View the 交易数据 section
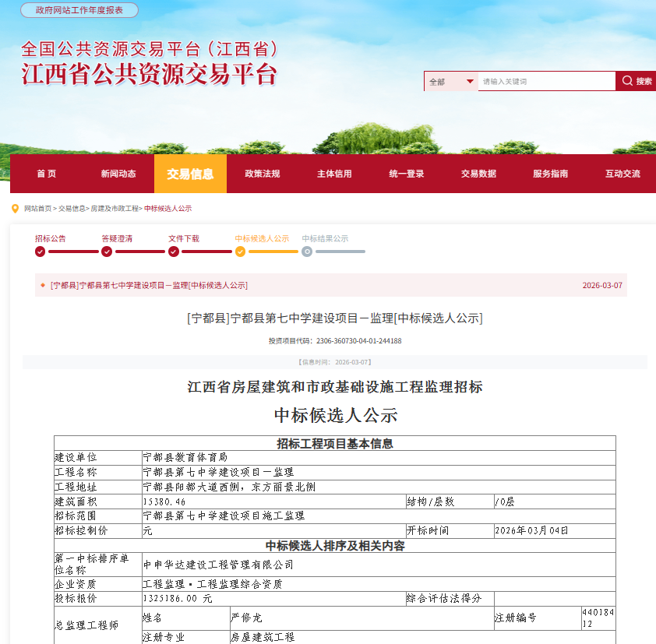This screenshot has height=644, width=656. [x=478, y=174]
